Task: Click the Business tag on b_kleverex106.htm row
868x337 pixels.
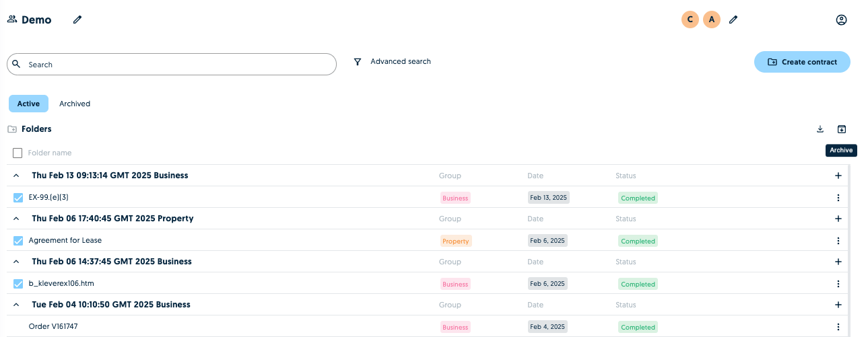Action: point(455,284)
